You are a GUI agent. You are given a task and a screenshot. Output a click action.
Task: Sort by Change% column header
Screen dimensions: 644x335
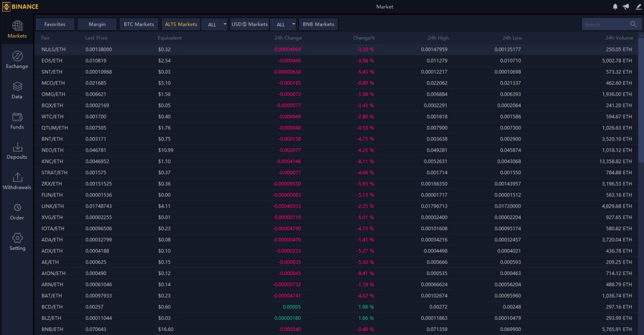(364, 38)
